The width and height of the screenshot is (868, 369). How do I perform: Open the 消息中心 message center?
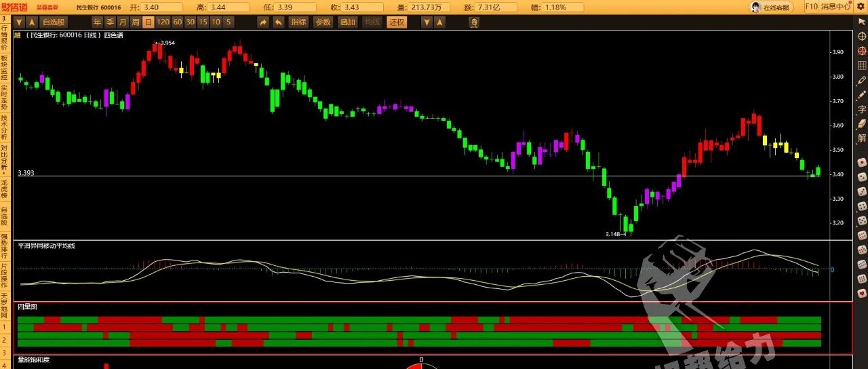tap(835, 7)
